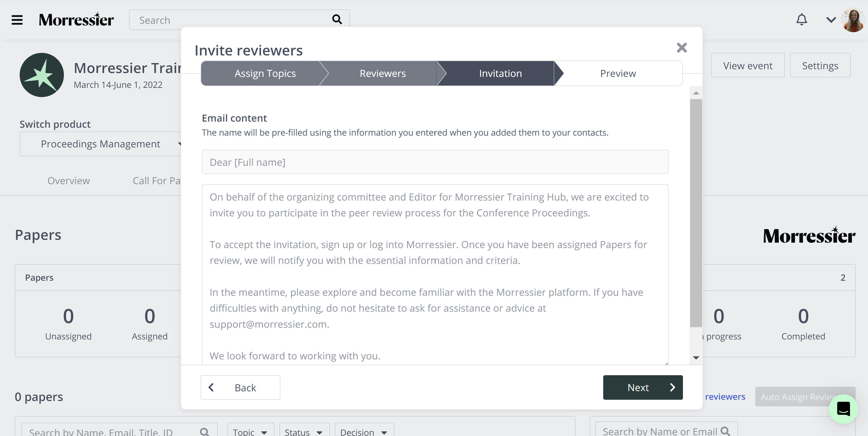This screenshot has width=868, height=436.
Task: Go to the Reviewers step
Action: pos(382,73)
